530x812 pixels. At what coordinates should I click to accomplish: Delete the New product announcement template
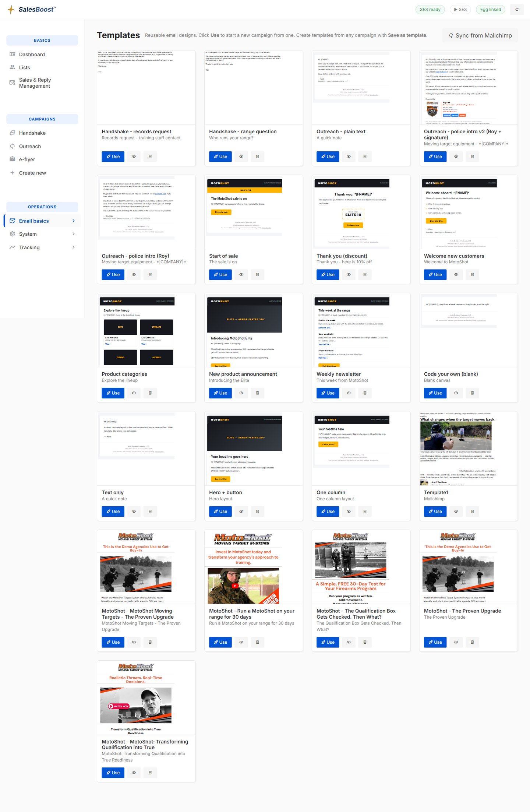[258, 393]
